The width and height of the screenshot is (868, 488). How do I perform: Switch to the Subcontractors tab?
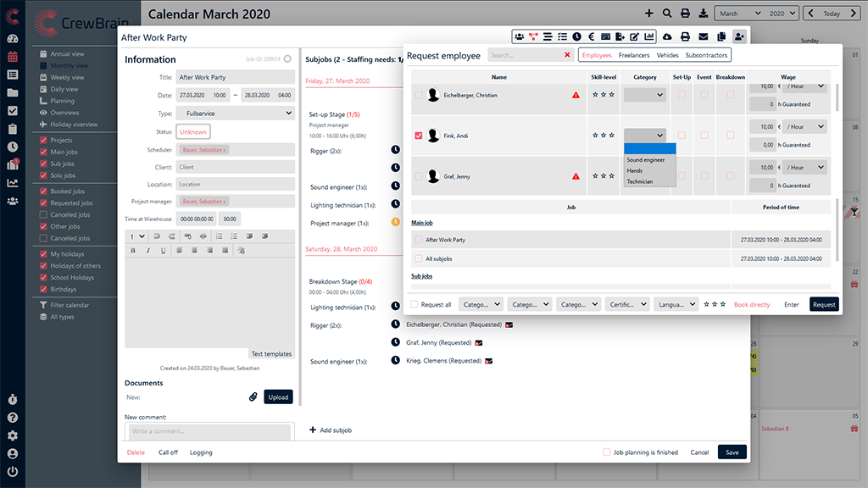click(x=706, y=55)
